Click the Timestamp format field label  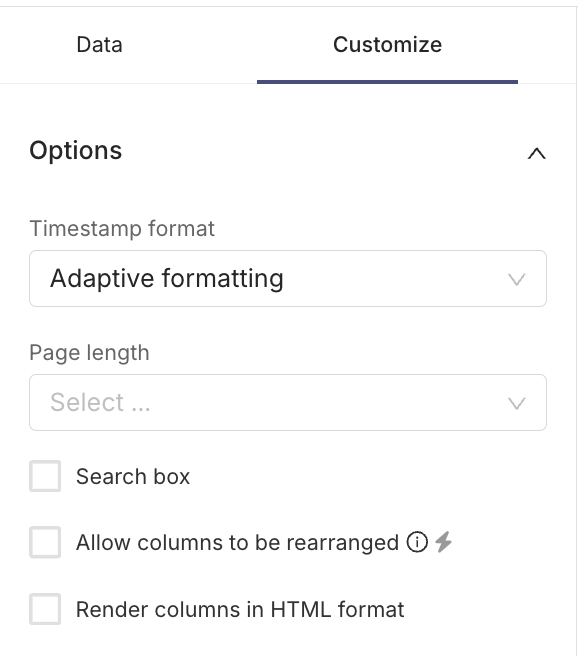(x=122, y=229)
